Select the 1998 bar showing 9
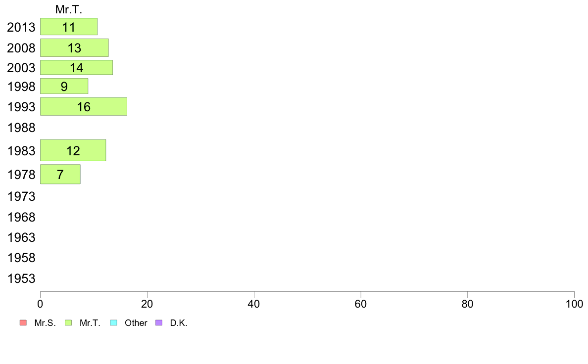Viewport: 588px width, 364px height. tap(64, 86)
